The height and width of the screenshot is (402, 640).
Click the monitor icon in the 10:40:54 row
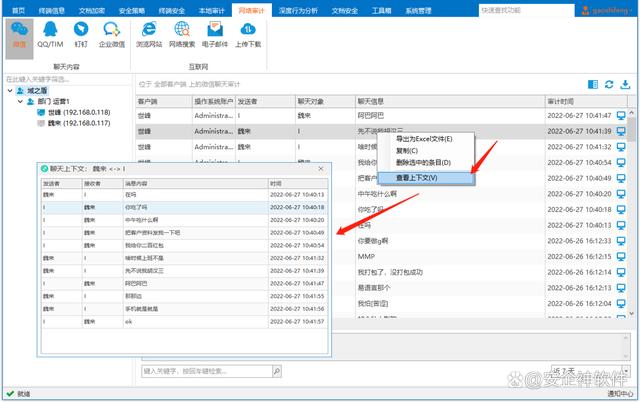pyautogui.click(x=621, y=163)
